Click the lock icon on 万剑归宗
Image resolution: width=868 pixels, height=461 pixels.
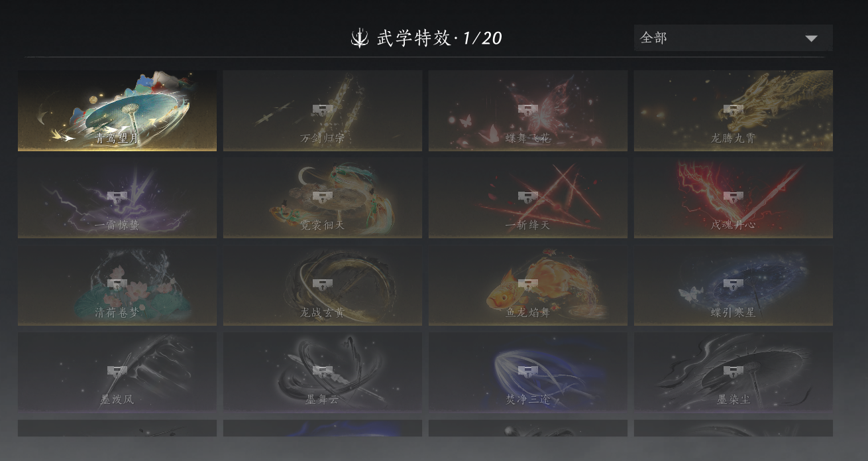(x=322, y=109)
